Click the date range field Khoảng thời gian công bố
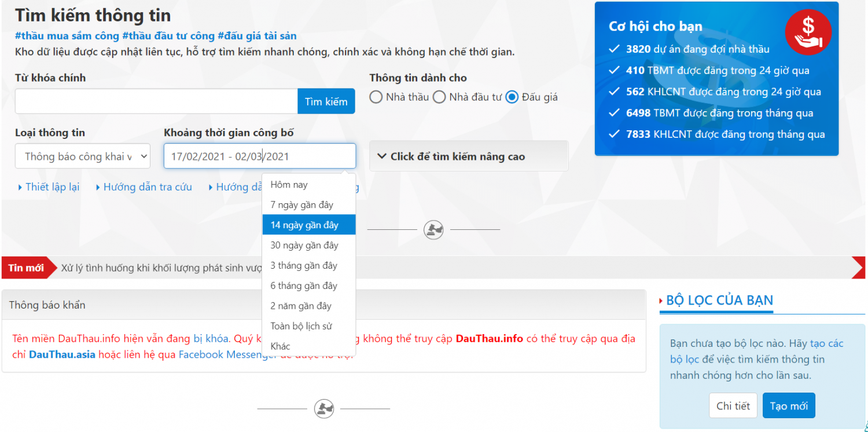 260,156
